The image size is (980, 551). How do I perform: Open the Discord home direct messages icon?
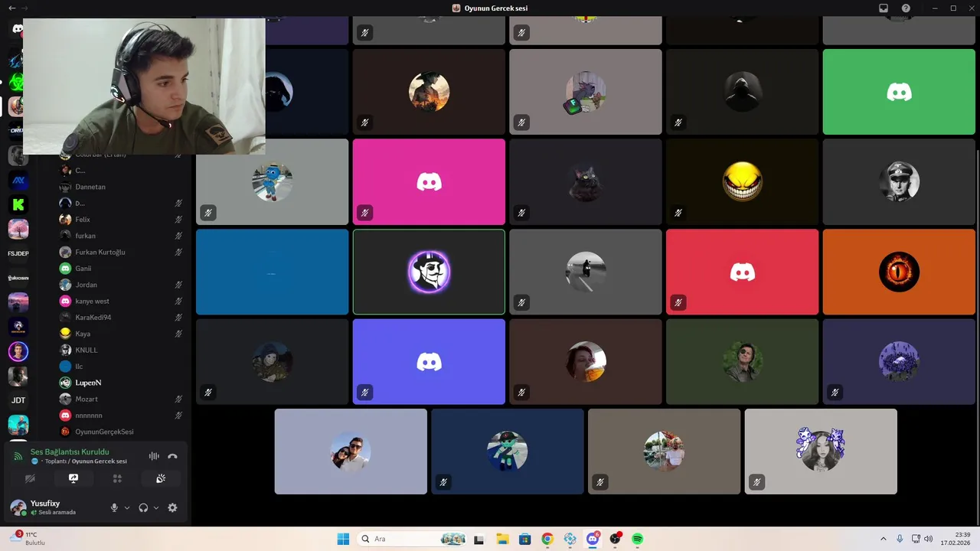[x=17, y=29]
